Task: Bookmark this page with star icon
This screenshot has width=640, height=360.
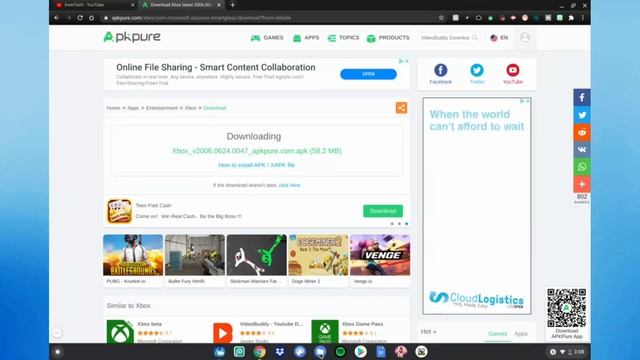Action: point(441,18)
